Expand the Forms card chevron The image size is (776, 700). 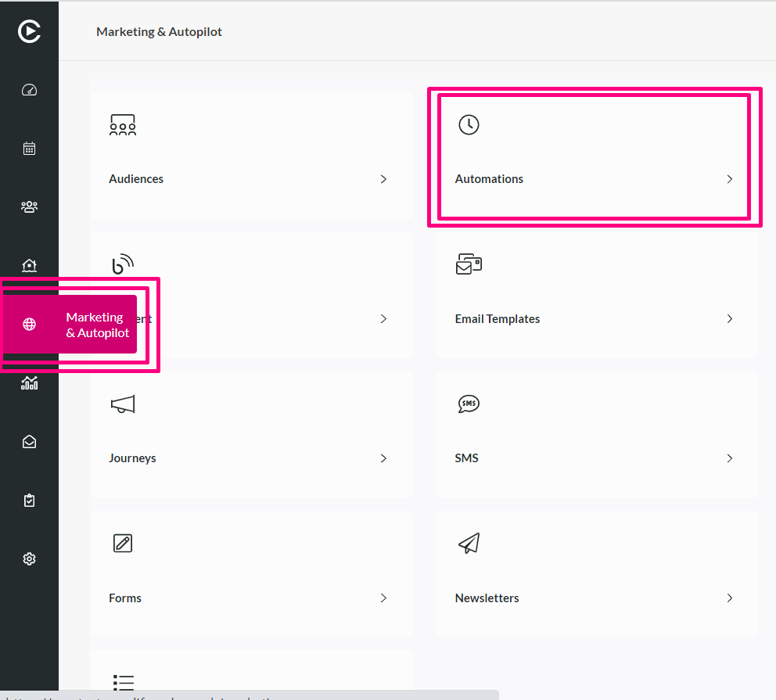tap(383, 598)
